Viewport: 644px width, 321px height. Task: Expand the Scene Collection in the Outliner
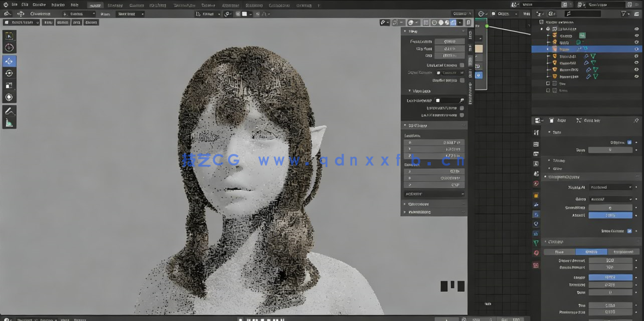(x=540, y=22)
